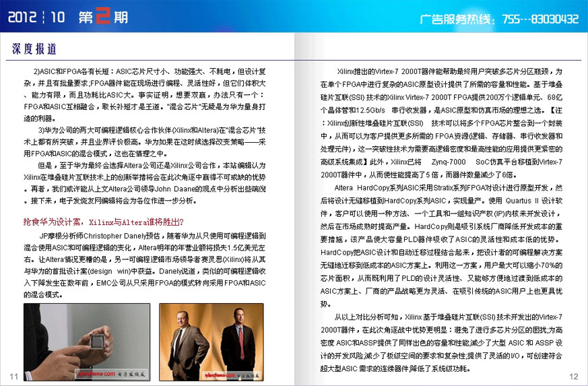
Task: Click the line ending 'EMC公司从只采用FPGA的模式转向采用FPGA和ASIC'
Action: [x=145, y=283]
